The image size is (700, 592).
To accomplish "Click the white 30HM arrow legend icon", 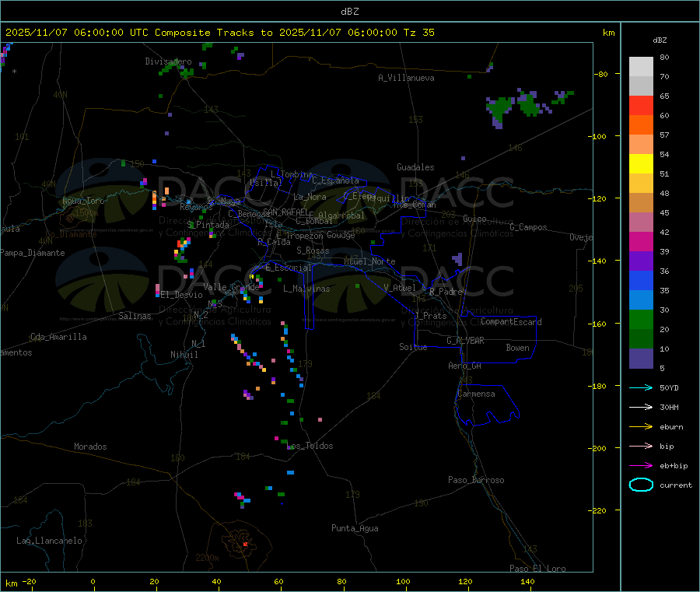I will (x=641, y=407).
